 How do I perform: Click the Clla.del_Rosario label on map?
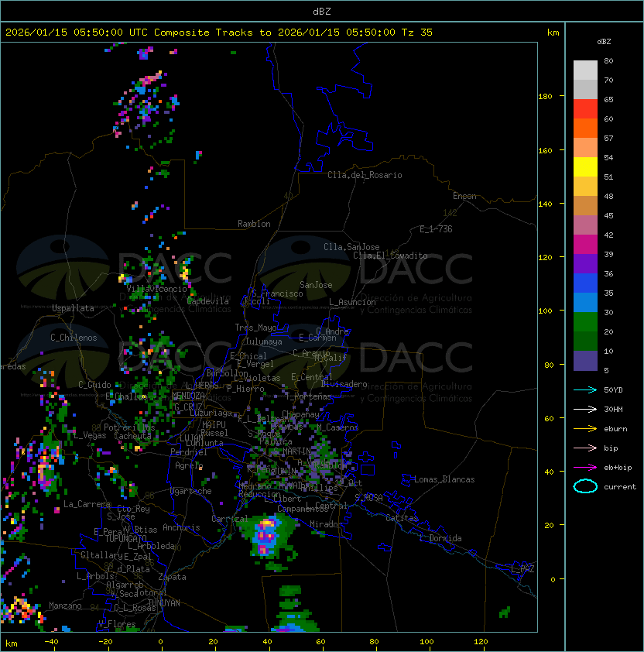point(365,175)
